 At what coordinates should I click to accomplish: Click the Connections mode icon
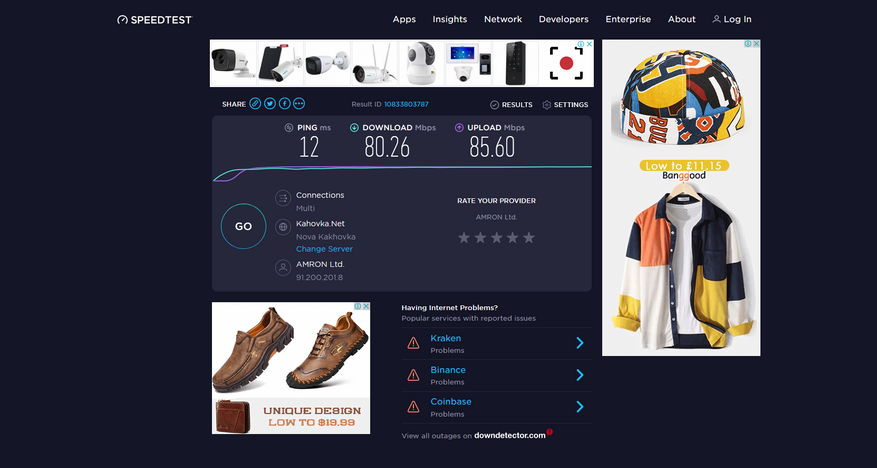pyautogui.click(x=283, y=198)
